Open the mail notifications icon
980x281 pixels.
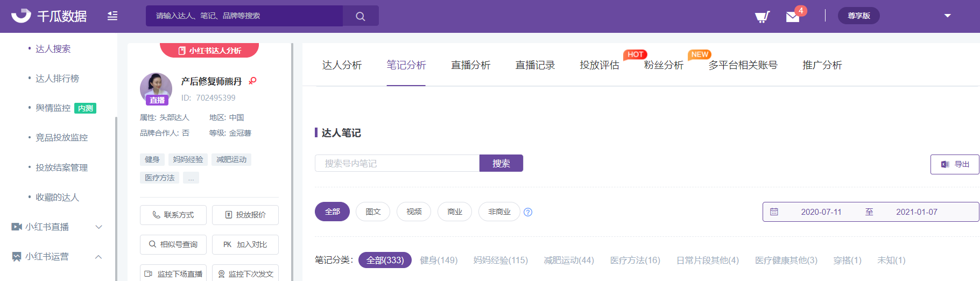793,17
